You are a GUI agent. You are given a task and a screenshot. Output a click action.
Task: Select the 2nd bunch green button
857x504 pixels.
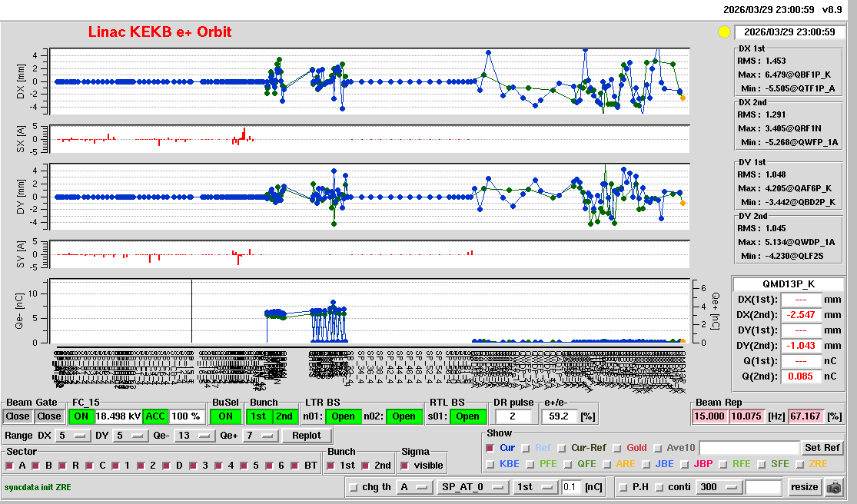point(284,416)
